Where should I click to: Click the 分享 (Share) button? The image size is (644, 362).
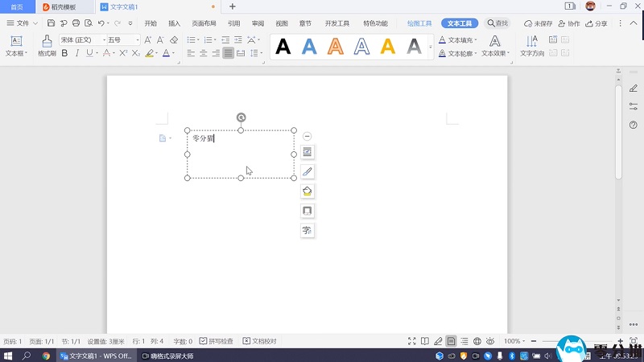point(597,23)
